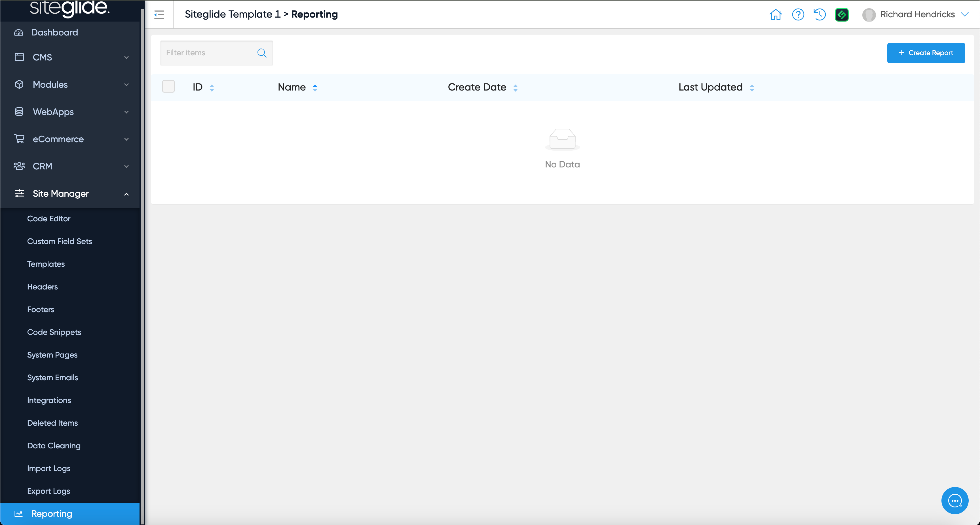Sort table by Create Date arrows
Image resolution: width=980 pixels, height=525 pixels.
pyautogui.click(x=516, y=88)
